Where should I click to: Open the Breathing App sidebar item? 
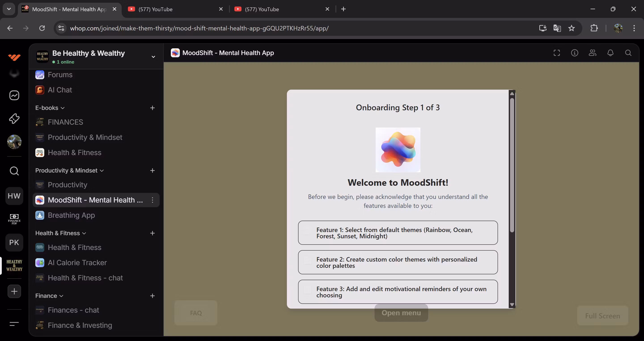coord(71,215)
